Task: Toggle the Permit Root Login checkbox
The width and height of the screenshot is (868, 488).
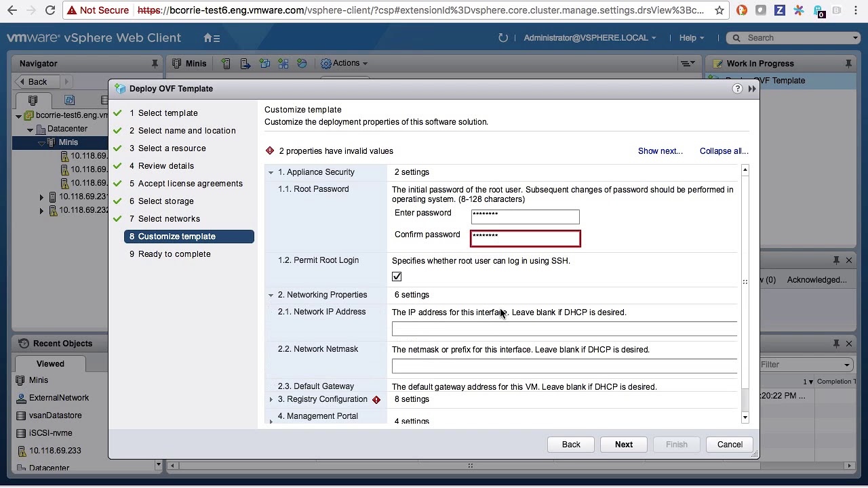Action: [397, 277]
